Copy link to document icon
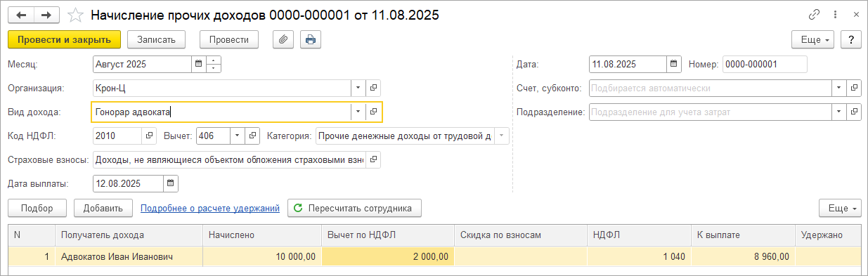The height and width of the screenshot is (276, 868). [815, 15]
